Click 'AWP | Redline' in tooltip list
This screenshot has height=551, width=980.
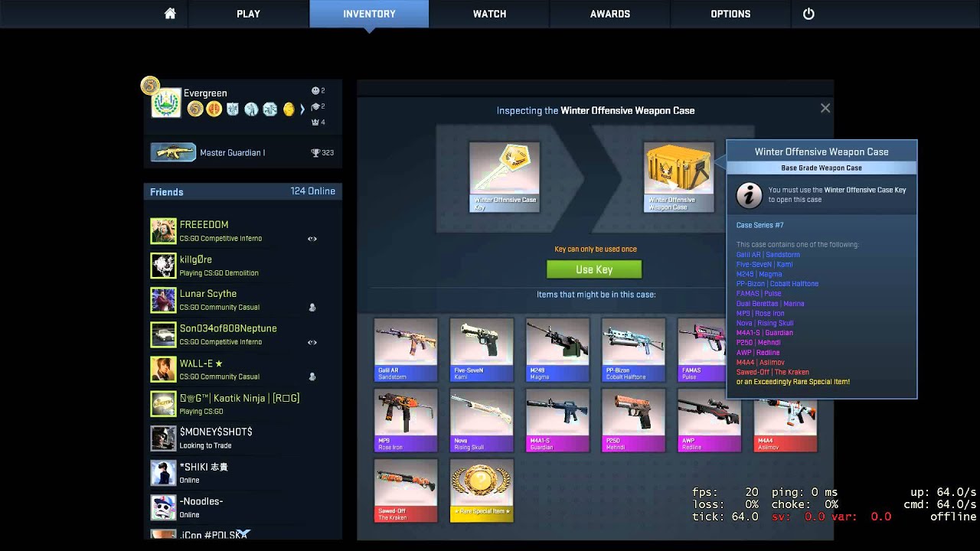(x=758, y=352)
